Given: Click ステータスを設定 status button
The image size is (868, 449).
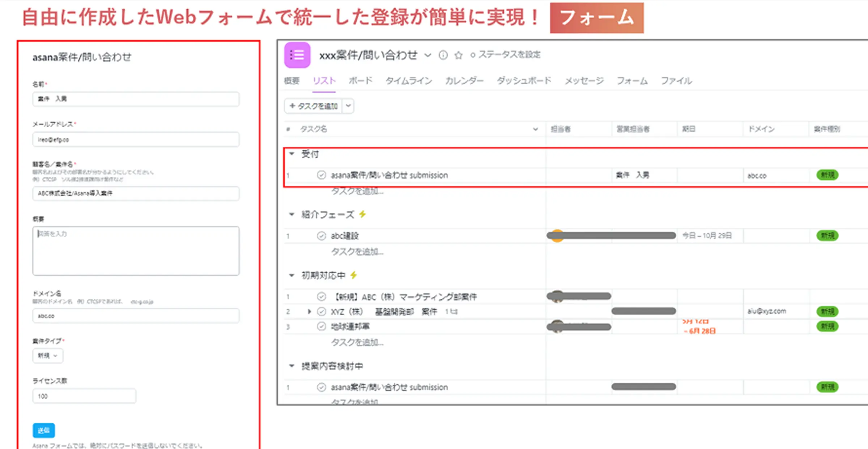Looking at the screenshot, I should [x=505, y=55].
